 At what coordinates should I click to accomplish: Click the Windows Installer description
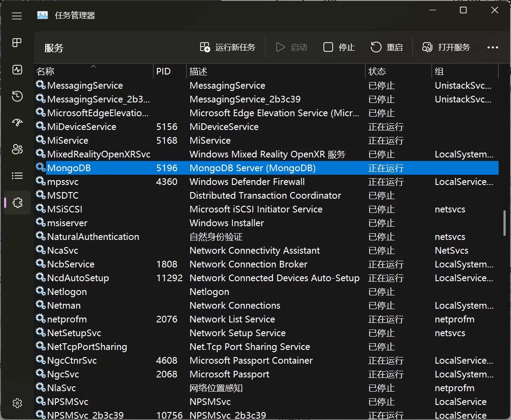click(x=227, y=223)
